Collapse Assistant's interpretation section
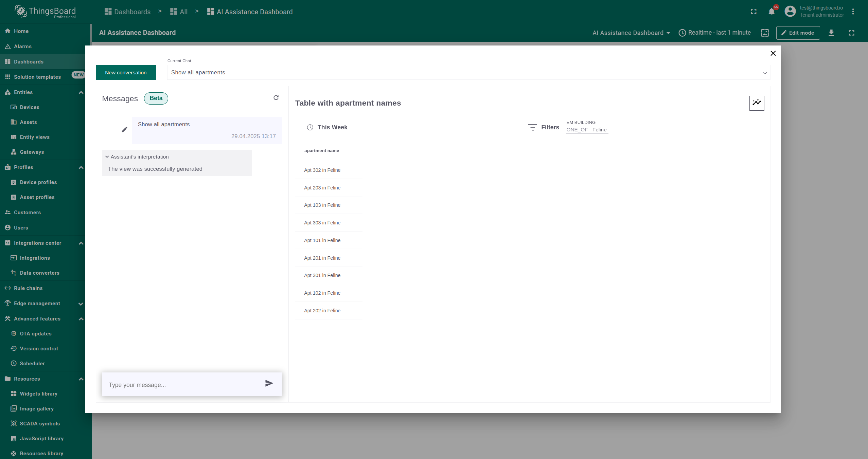The width and height of the screenshot is (868, 459). (107, 157)
